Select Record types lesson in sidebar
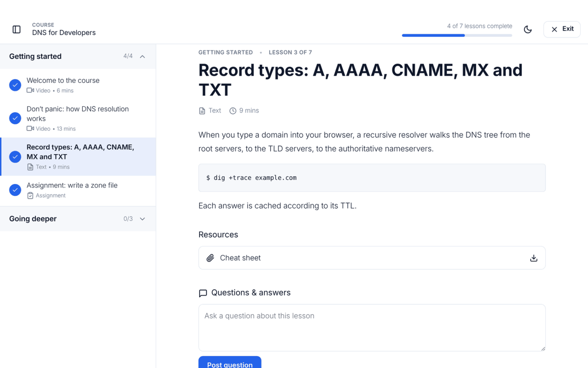The image size is (588, 368). click(78, 157)
